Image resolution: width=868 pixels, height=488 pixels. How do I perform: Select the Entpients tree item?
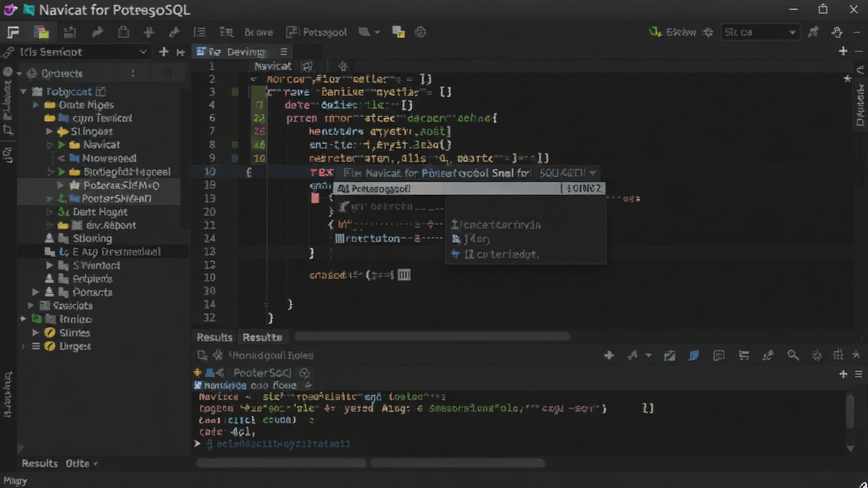point(92,279)
